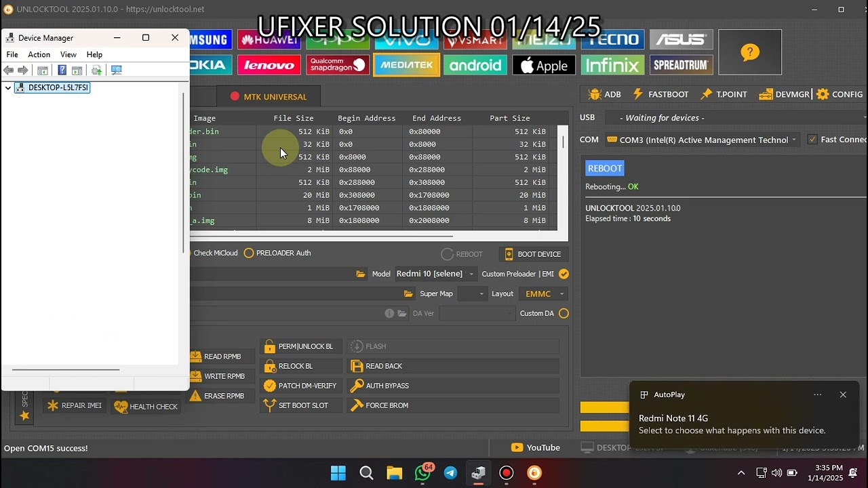
Task: Toggle Custom Preloader | EMI checkmark
Action: [x=564, y=274]
